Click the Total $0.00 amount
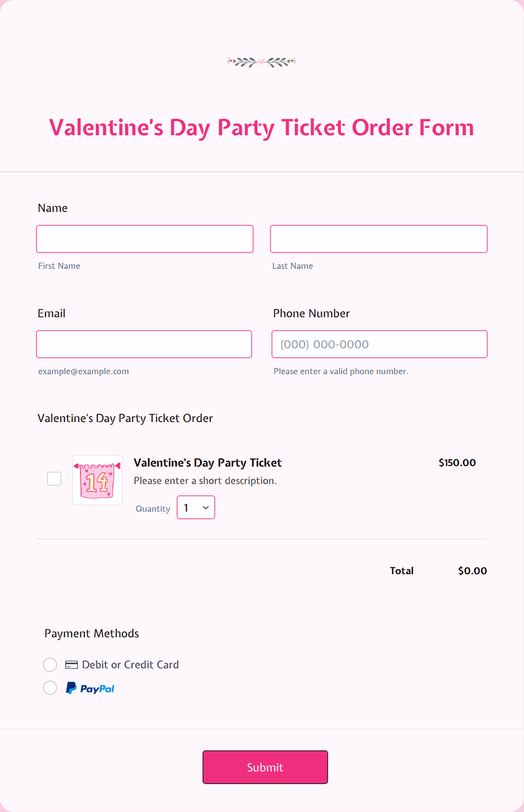Screen dimensions: 524x812 [473, 571]
